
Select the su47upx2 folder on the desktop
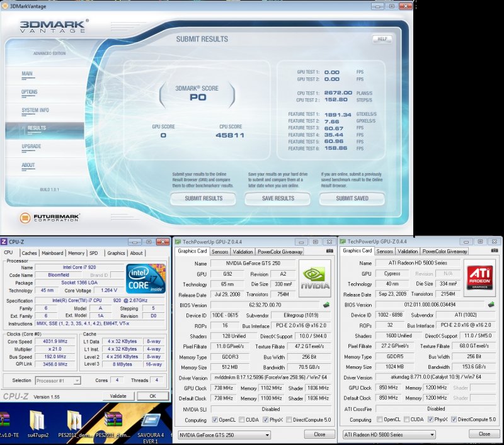click(38, 424)
